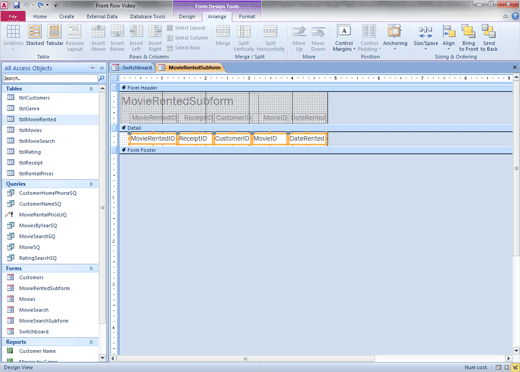The image size is (520, 372).
Task: Select the CustomerNameSQ query
Action: point(51,204)
